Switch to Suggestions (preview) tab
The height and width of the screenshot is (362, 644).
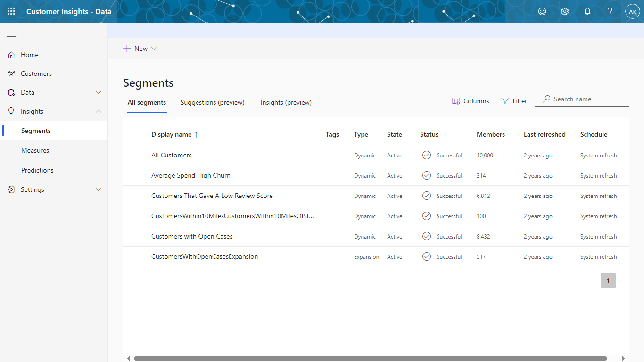coord(212,102)
